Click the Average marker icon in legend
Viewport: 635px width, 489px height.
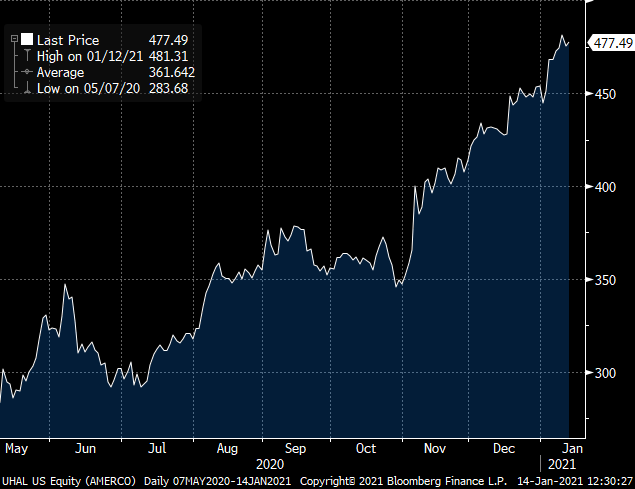click(27, 73)
